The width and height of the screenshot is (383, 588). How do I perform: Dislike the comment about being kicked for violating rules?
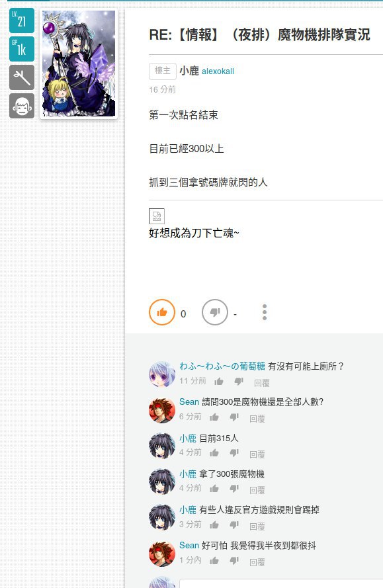coord(234,525)
